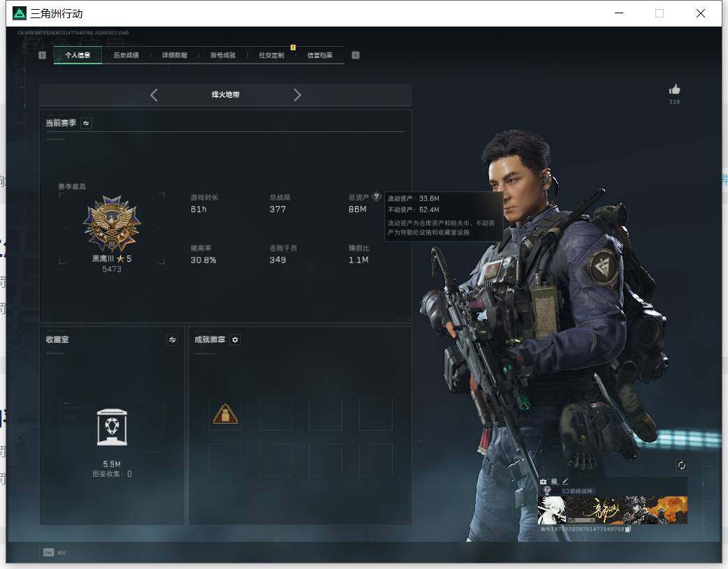Image resolution: width=728 pixels, height=569 pixels.
Task: Click the 赚损比 value 1.1M
Action: [358, 260]
